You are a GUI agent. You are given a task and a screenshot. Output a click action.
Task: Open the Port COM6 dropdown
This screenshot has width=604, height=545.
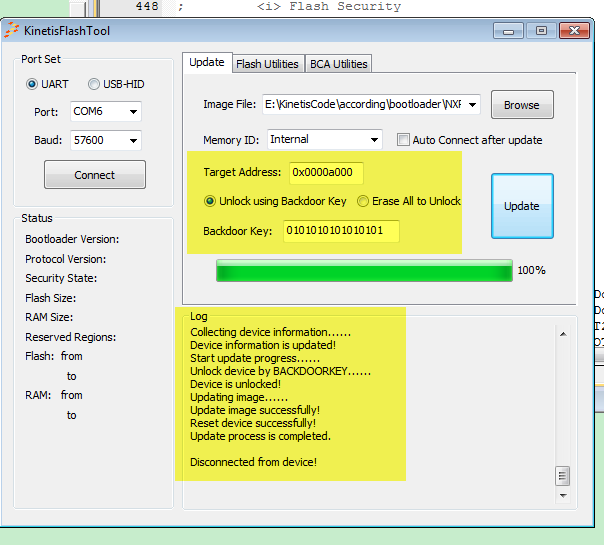point(106,112)
